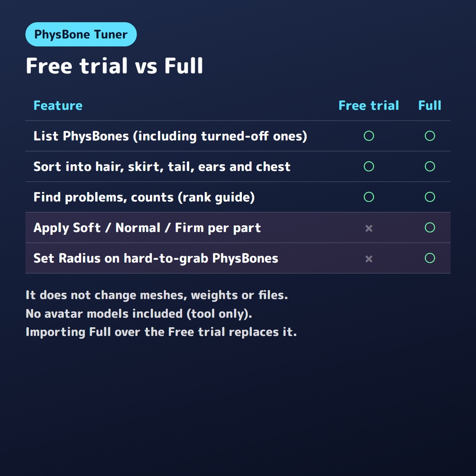Click the No avatar models included note

(x=139, y=314)
